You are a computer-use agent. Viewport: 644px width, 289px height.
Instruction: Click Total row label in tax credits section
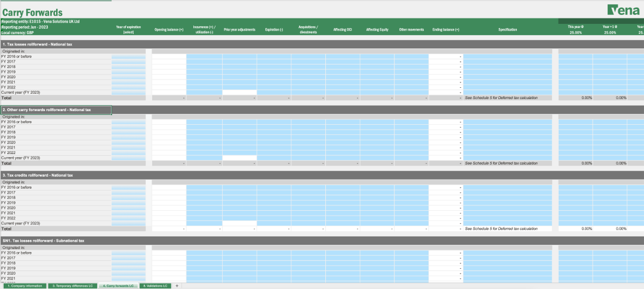click(6, 229)
